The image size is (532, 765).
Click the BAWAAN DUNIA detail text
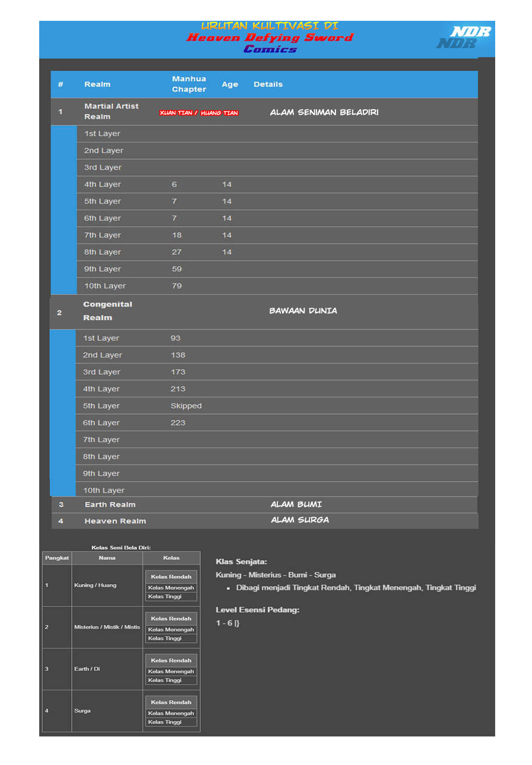[x=303, y=311]
